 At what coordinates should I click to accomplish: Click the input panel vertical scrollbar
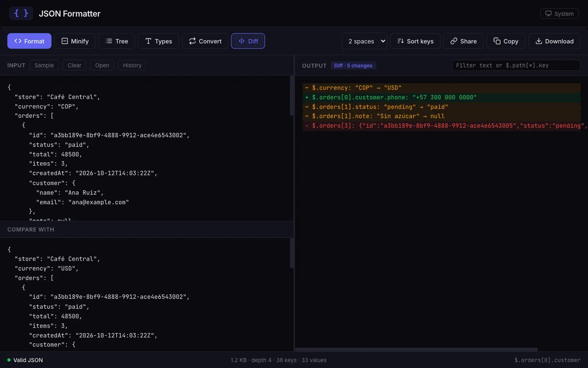(291, 96)
